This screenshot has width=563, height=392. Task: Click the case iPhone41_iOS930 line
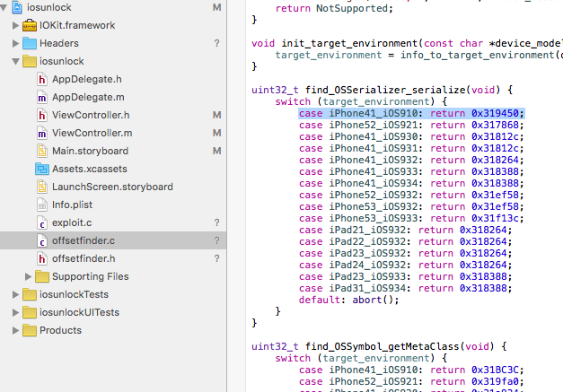point(411,136)
